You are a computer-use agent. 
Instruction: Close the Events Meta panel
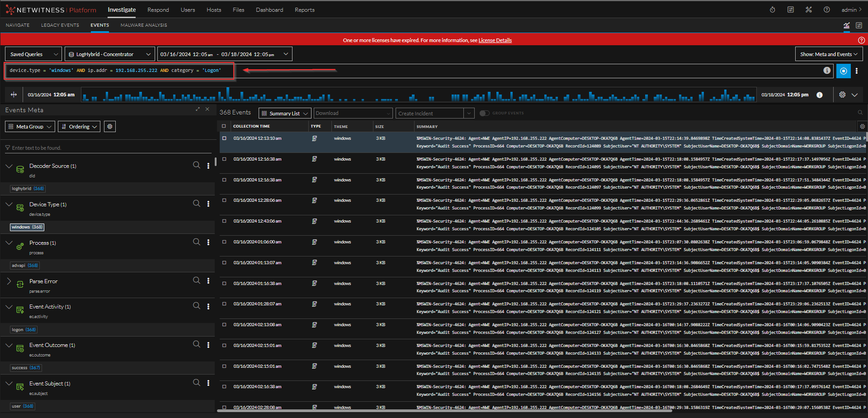[x=207, y=109]
